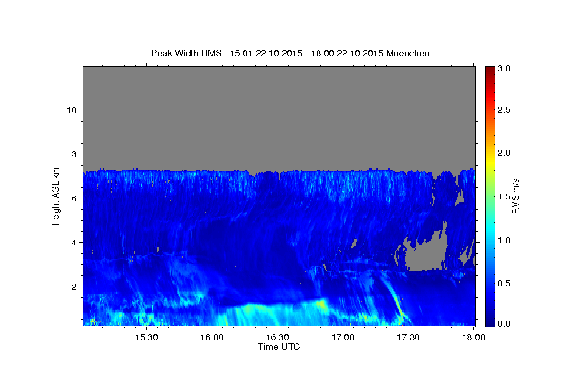Click the x-axis label 'Time UTC'
588x392 pixels.
click(x=279, y=347)
